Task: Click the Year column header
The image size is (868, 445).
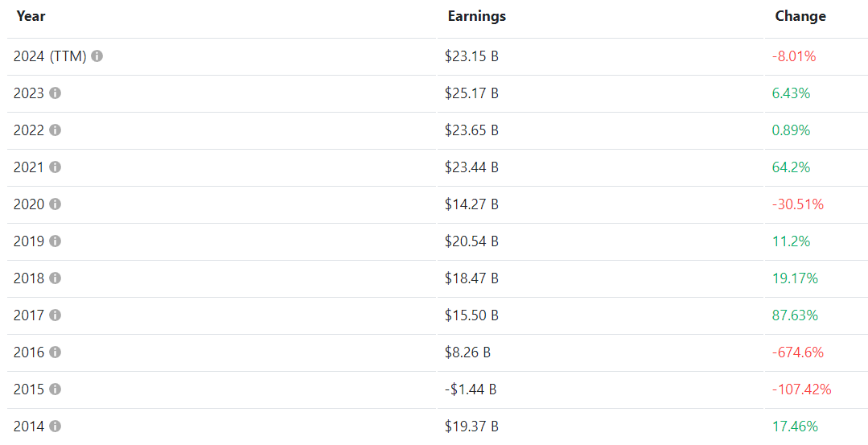Action: 31,16
